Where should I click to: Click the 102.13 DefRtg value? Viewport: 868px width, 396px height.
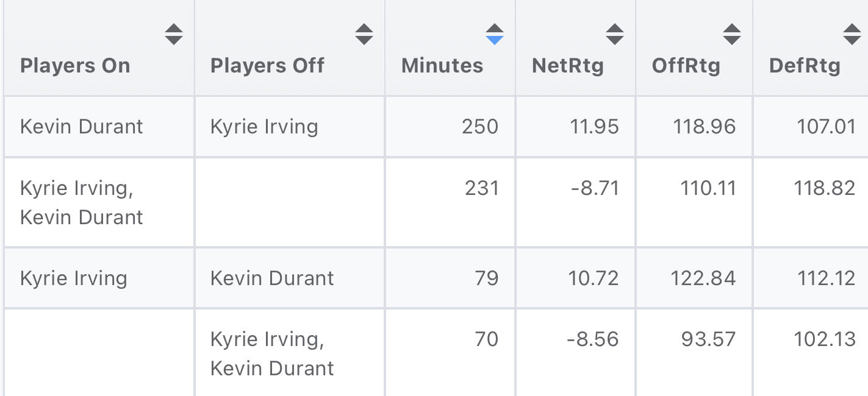coord(824,339)
